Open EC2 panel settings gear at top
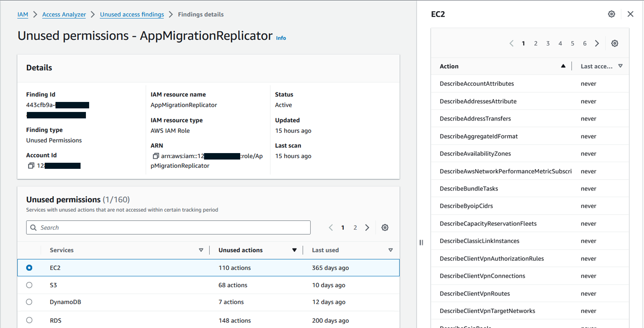 pyautogui.click(x=611, y=14)
